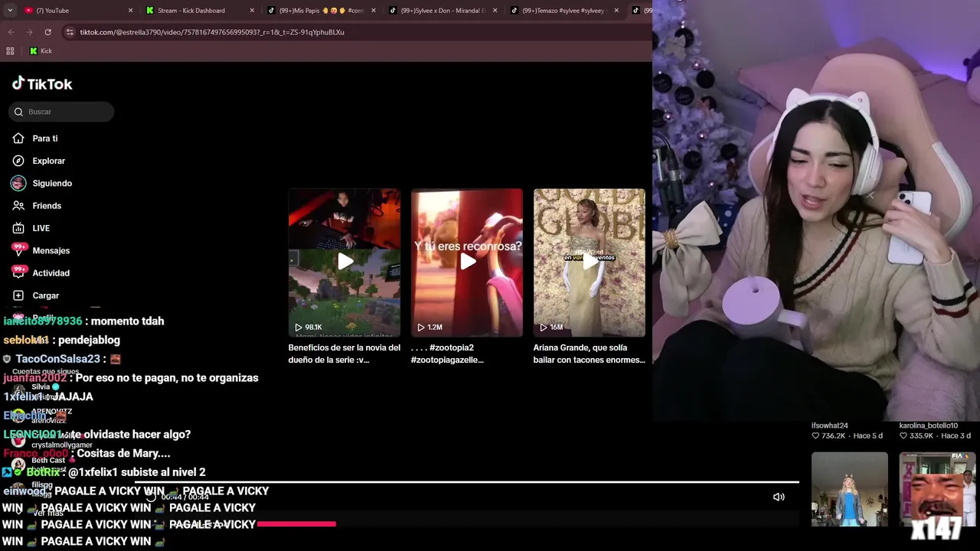Reload the page in browser
Screen dimensions: 980x551
tap(47, 32)
